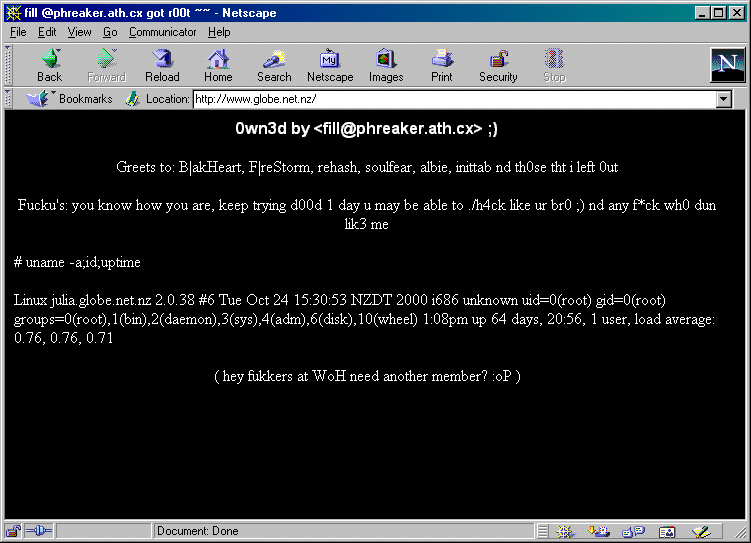Click the padlock security icon in status bar

coord(14,531)
